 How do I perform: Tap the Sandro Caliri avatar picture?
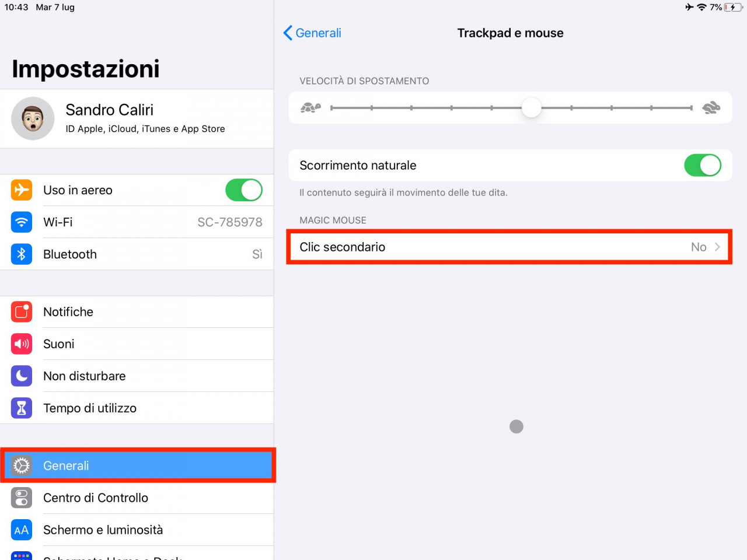33,118
